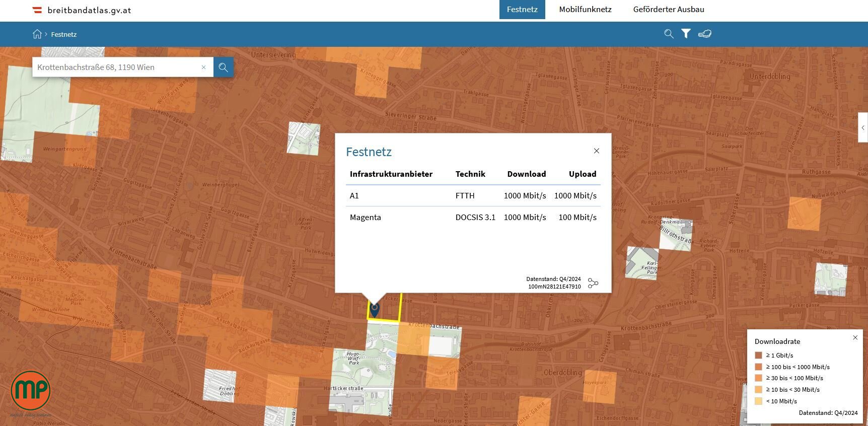
Task: Clear the address search field
Action: (203, 67)
